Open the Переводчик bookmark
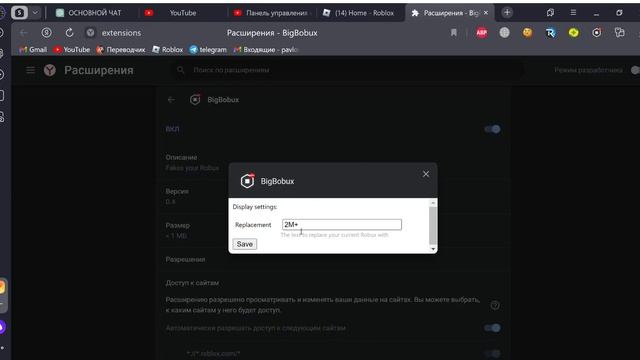The image size is (640, 360). coord(121,49)
